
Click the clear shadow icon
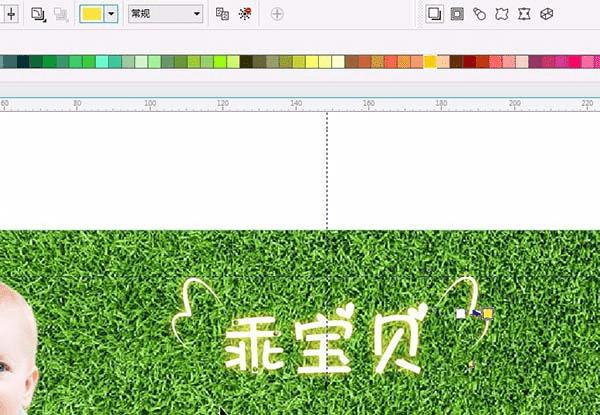point(245,14)
